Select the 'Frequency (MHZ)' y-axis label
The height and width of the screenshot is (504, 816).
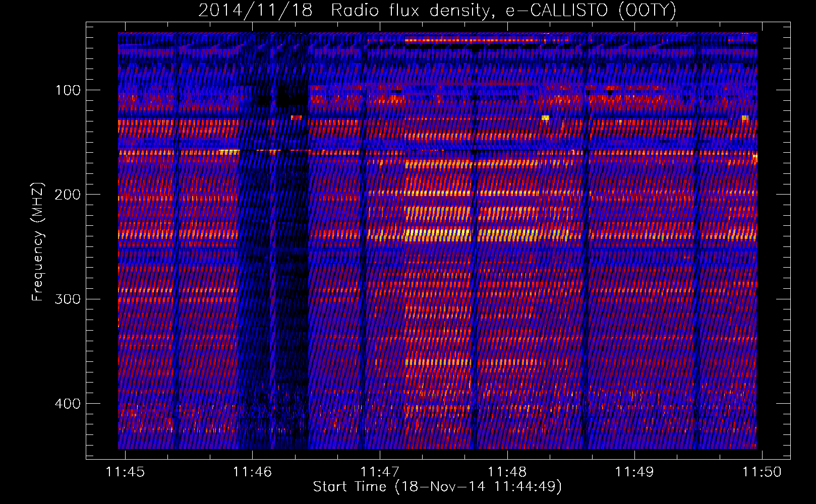(x=38, y=242)
